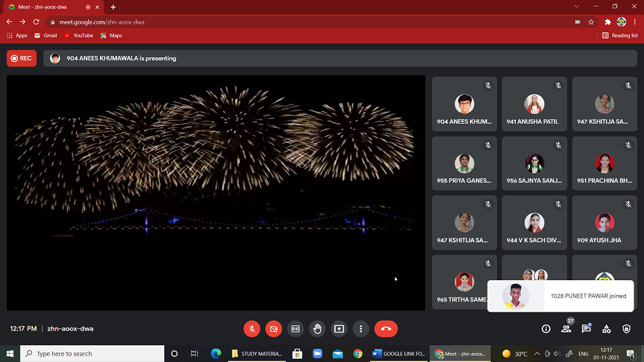Open the Word document in the taskbar
The width and height of the screenshot is (644, 362).
click(398, 354)
